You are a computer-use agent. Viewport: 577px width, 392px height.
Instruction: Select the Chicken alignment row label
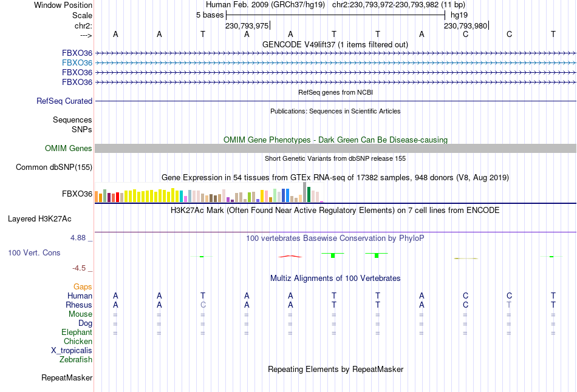(x=78, y=341)
